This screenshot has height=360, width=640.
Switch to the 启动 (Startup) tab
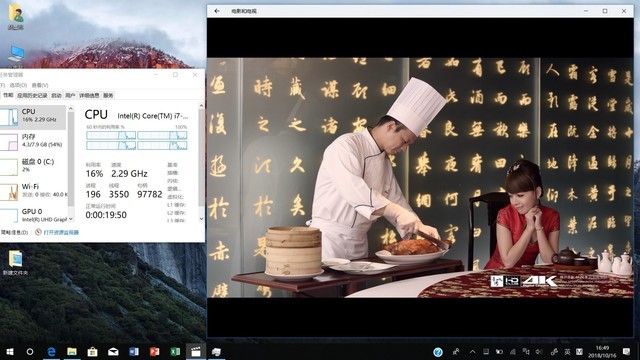click(56, 96)
